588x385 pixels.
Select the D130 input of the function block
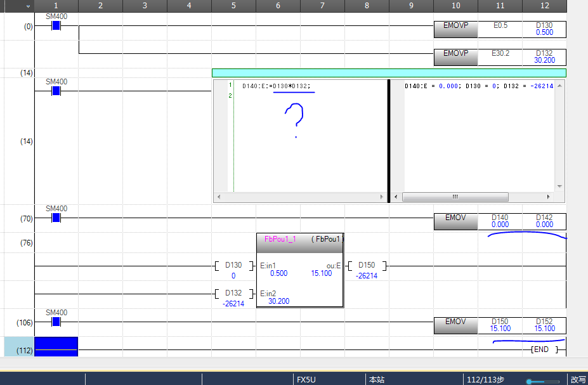point(233,266)
